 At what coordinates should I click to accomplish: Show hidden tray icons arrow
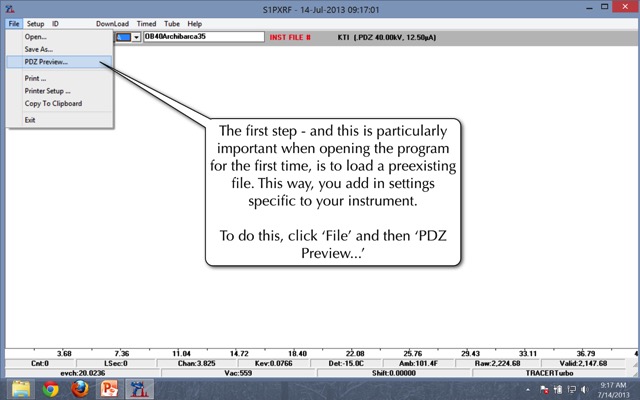528,390
